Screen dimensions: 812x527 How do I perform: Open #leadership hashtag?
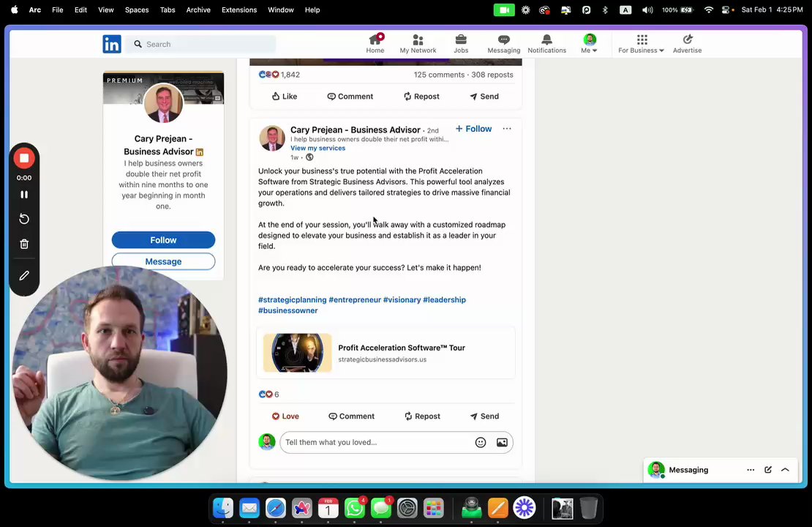tap(444, 299)
